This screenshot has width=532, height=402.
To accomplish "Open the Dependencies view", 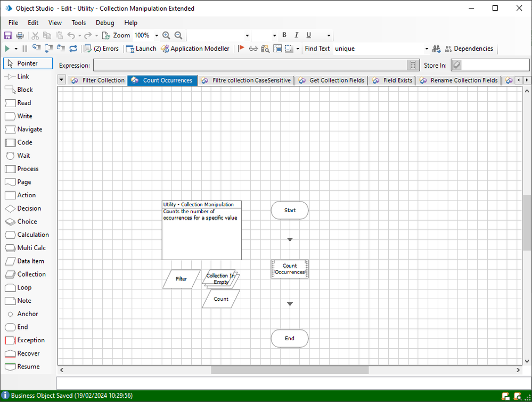I will click(x=469, y=49).
